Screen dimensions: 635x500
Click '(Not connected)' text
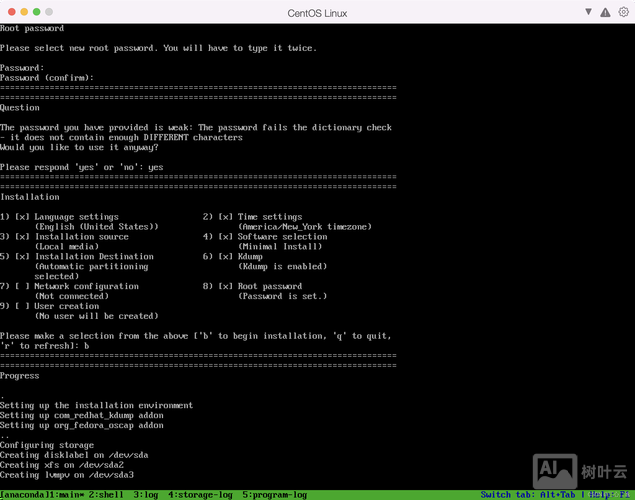point(72,296)
